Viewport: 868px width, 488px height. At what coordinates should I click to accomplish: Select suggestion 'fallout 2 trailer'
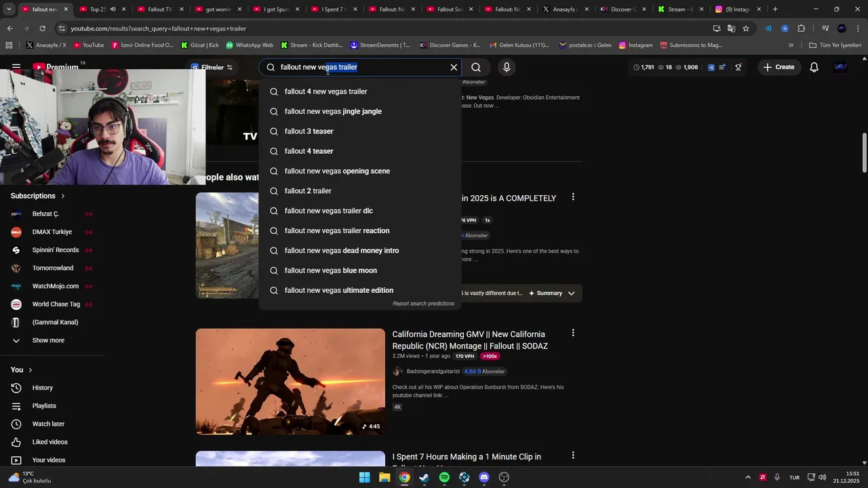(359, 191)
